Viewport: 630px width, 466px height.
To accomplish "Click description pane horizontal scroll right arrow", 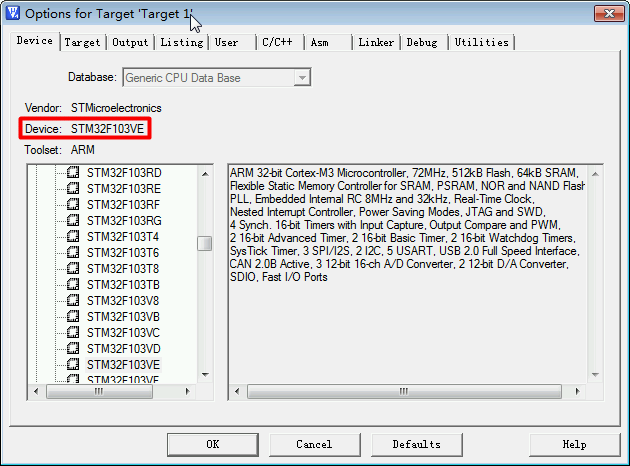I will (x=578, y=391).
